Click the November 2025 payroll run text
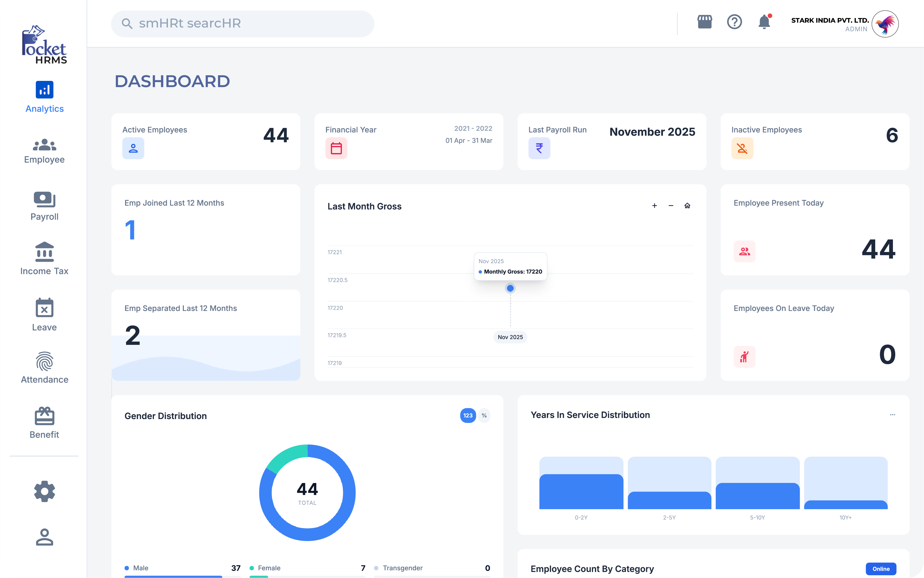924x578 pixels. [652, 132]
